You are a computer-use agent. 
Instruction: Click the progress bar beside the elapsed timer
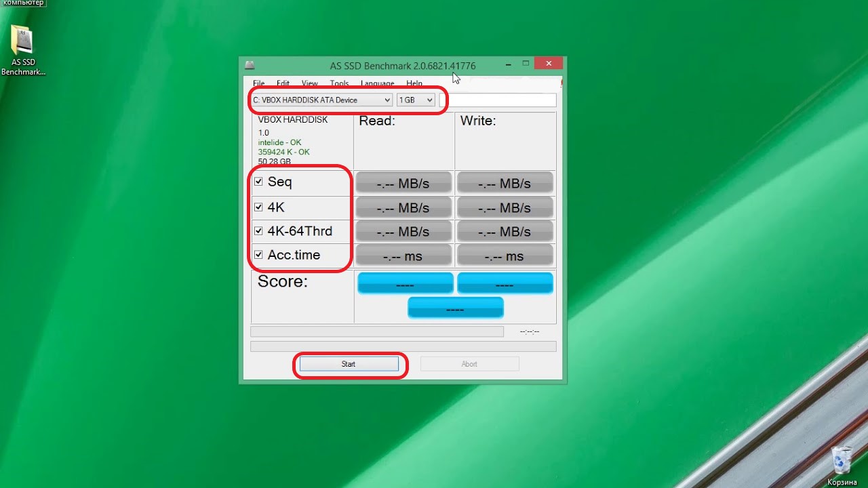click(377, 331)
